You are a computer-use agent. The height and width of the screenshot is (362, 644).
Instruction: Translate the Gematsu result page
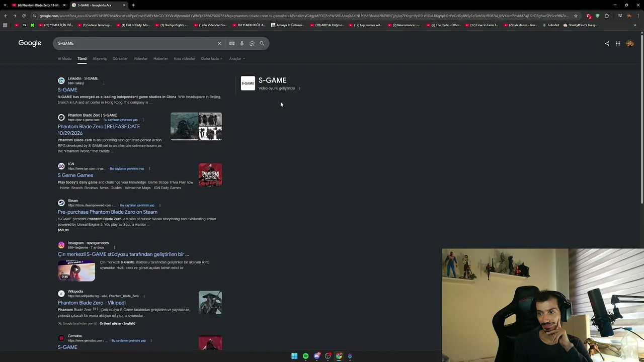tap(128, 340)
